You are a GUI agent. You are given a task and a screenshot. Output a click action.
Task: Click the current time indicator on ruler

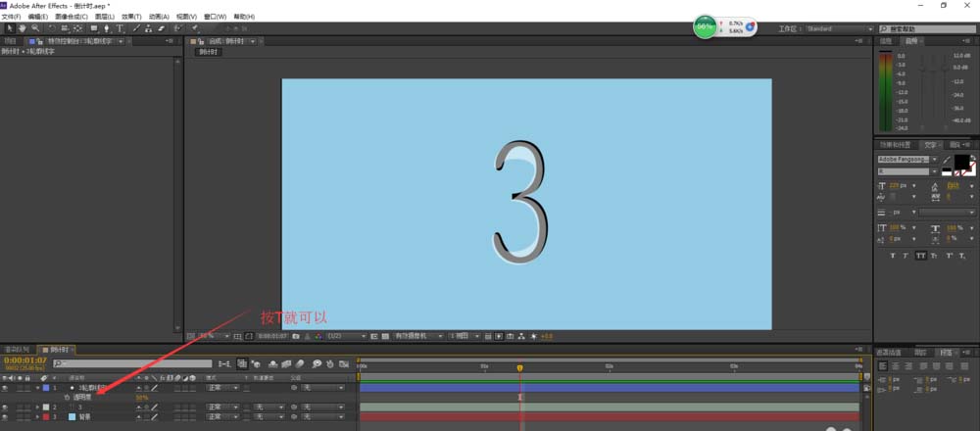[519, 368]
